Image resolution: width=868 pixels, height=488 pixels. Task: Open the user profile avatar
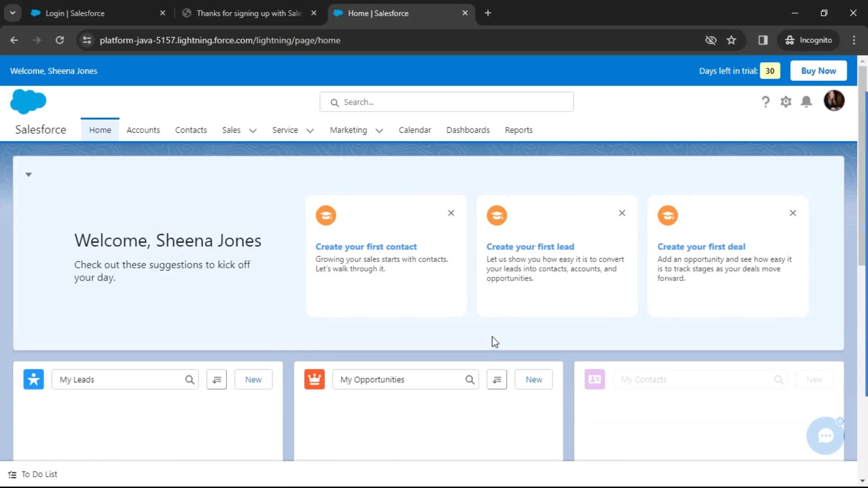(834, 100)
